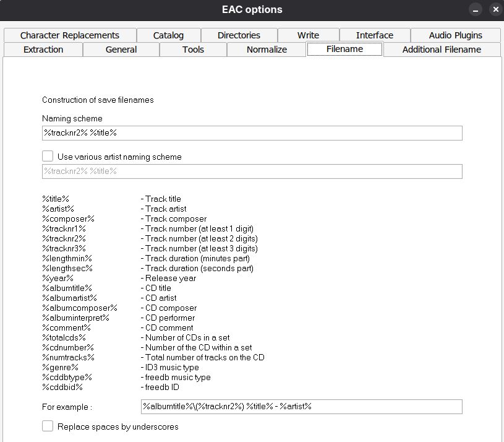The image size is (504, 442).
Task: Switch to the Extraction tab
Action: click(x=43, y=50)
